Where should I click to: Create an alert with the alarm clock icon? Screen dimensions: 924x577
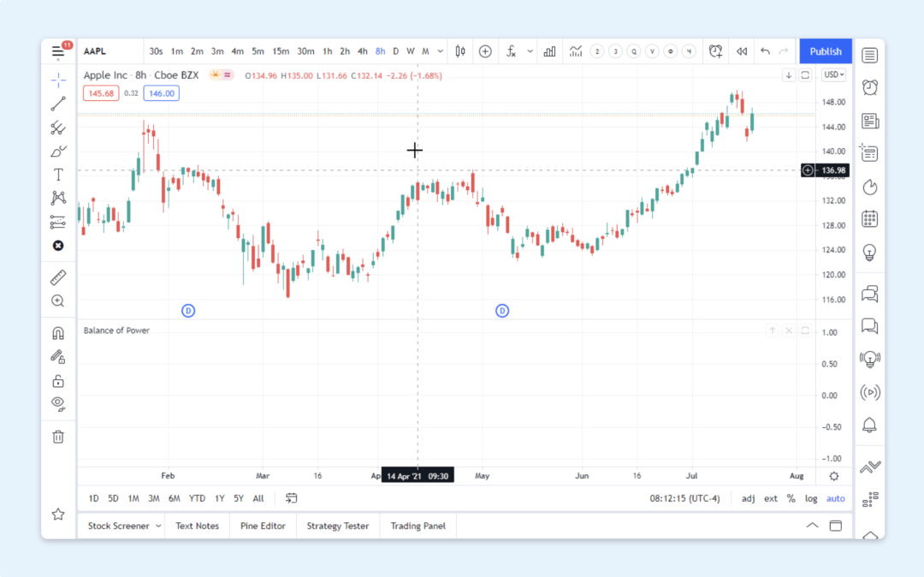pos(715,51)
